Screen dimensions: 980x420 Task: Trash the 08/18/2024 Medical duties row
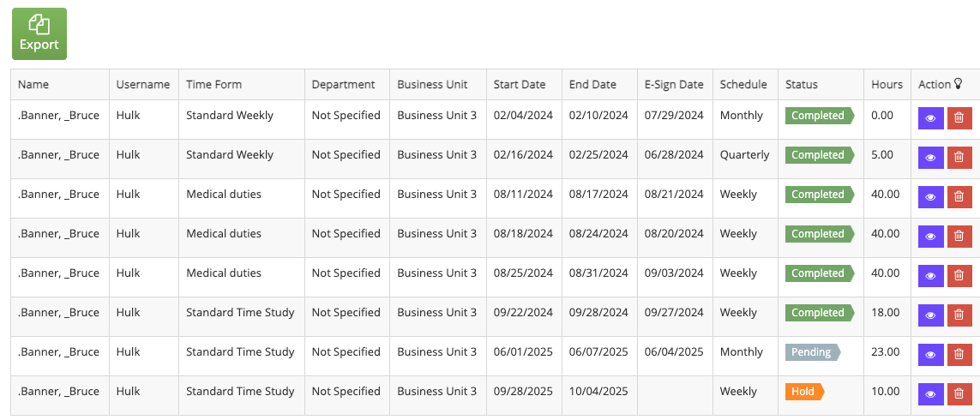click(959, 237)
